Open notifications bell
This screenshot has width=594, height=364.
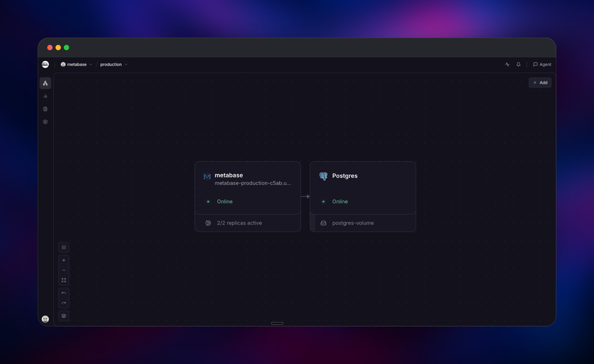click(x=519, y=64)
